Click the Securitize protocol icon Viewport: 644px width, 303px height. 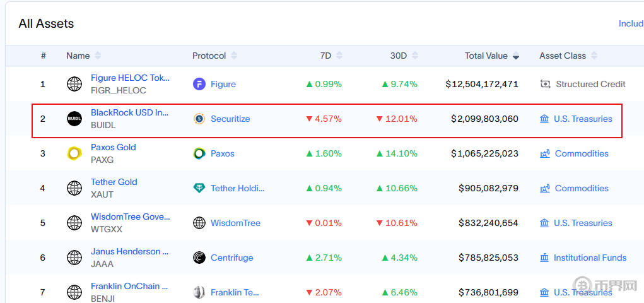(x=199, y=119)
